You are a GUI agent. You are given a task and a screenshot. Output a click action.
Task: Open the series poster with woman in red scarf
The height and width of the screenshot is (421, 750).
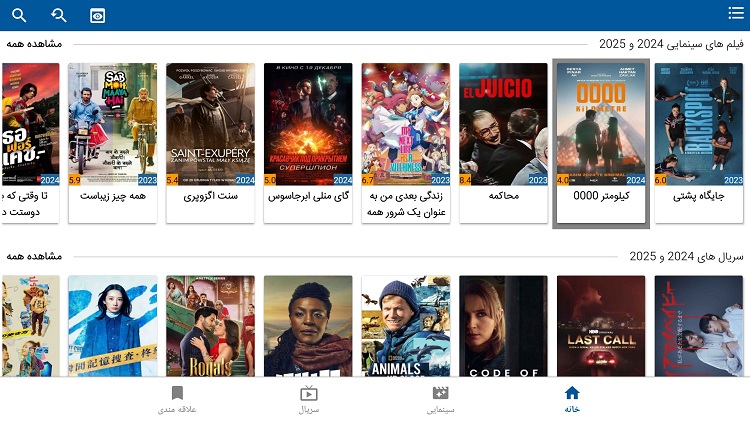coord(308,326)
